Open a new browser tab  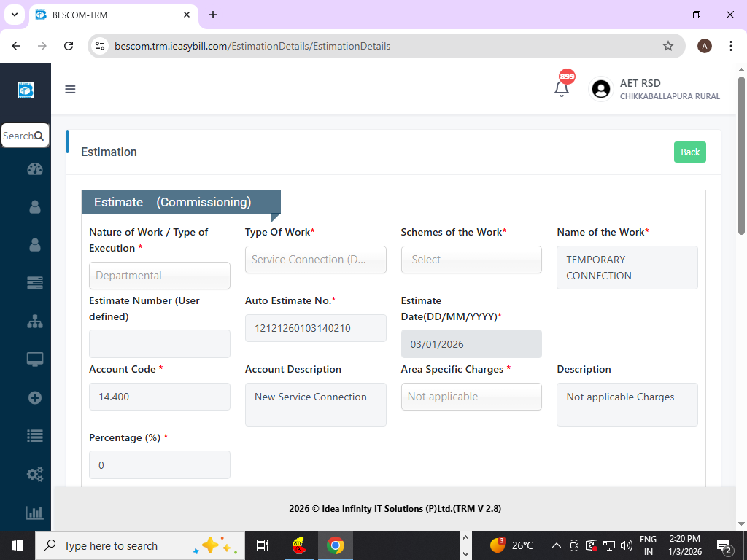pyautogui.click(x=213, y=15)
